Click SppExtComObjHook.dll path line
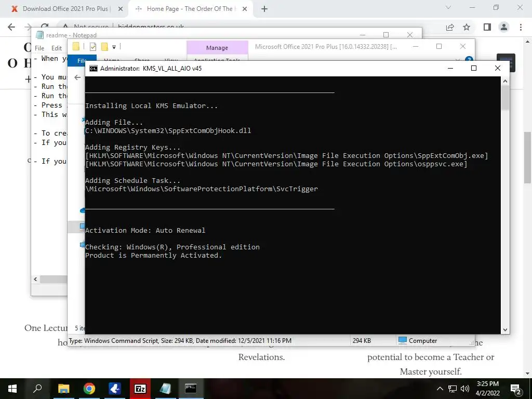 point(168,130)
